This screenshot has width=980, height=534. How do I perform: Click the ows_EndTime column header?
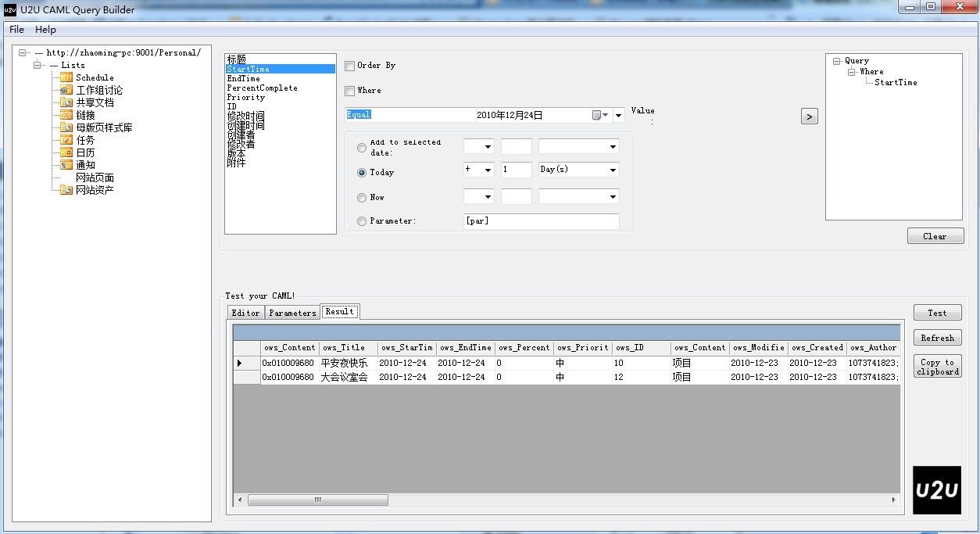[465, 348]
